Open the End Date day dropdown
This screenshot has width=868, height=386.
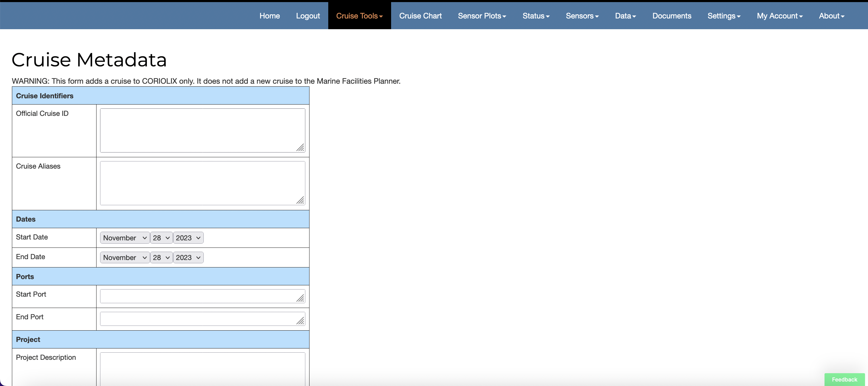coord(161,258)
